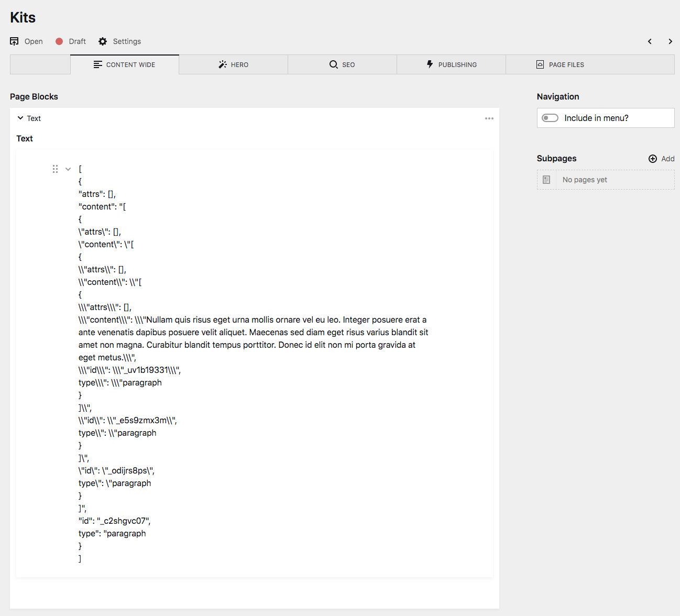
Task: Select the magic wand Hero tab icon
Action: coord(222,64)
